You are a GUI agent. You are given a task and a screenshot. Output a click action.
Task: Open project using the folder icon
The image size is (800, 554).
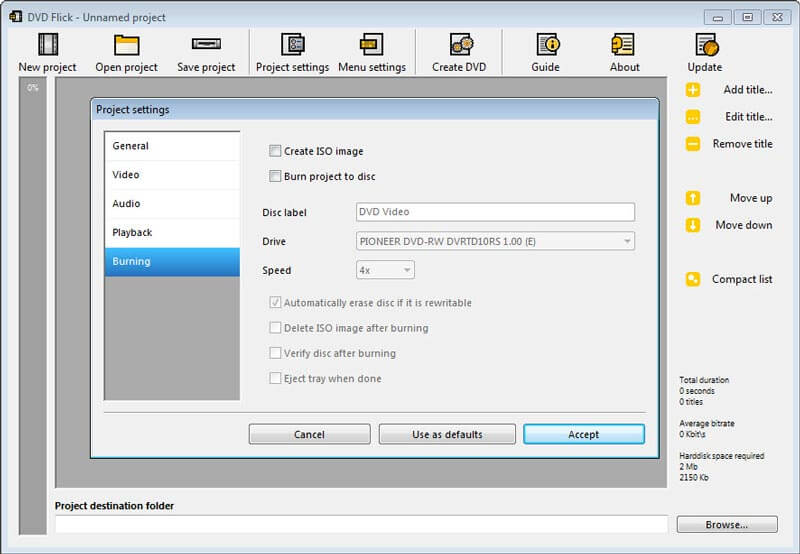(126, 45)
